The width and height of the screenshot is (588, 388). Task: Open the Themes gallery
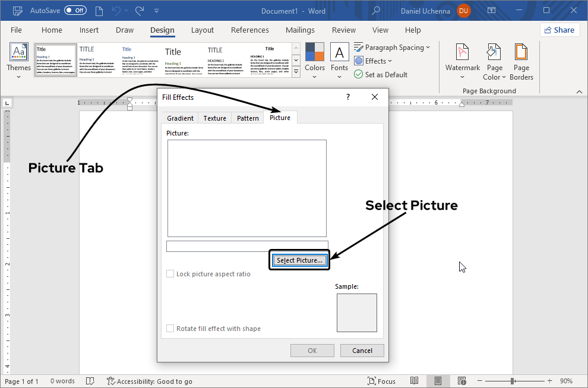19,61
